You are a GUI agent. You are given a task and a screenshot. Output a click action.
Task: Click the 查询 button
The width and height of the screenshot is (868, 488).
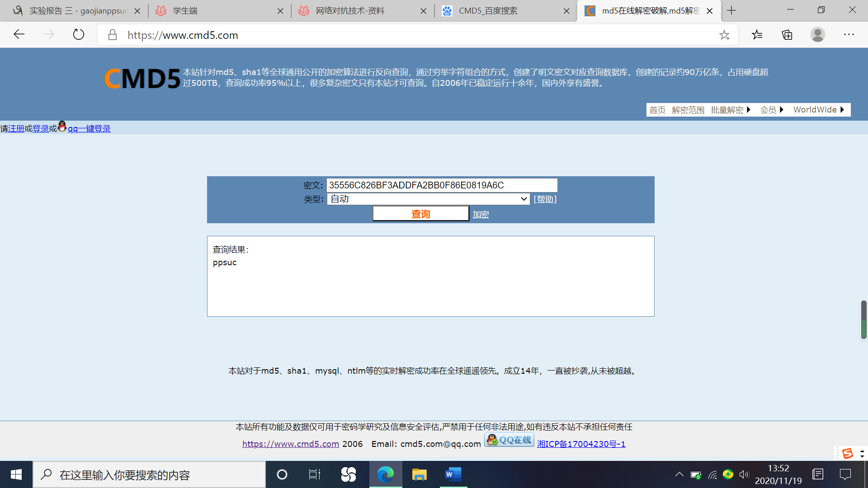pos(420,214)
